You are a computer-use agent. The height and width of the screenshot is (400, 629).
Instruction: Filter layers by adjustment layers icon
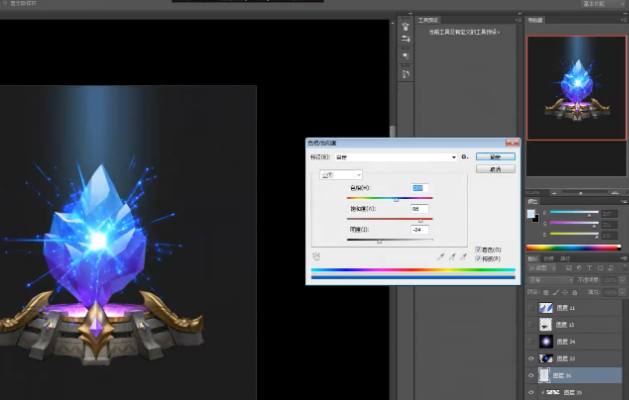pos(579,268)
